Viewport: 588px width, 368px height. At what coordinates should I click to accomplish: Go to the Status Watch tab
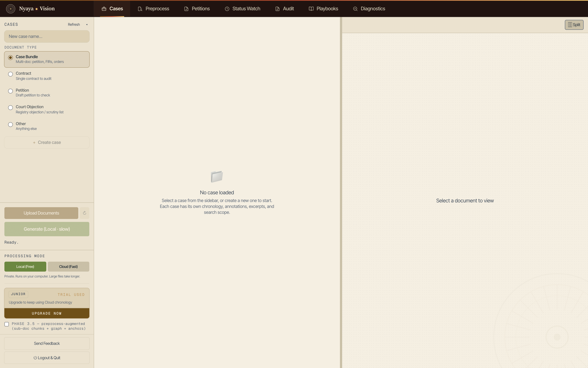(243, 9)
